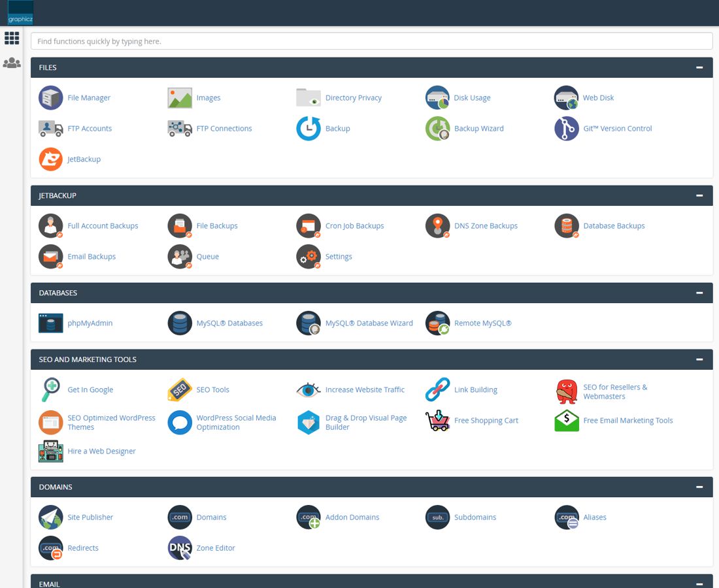719x588 pixels.
Task: Launch the Site Publisher
Action: click(90, 517)
